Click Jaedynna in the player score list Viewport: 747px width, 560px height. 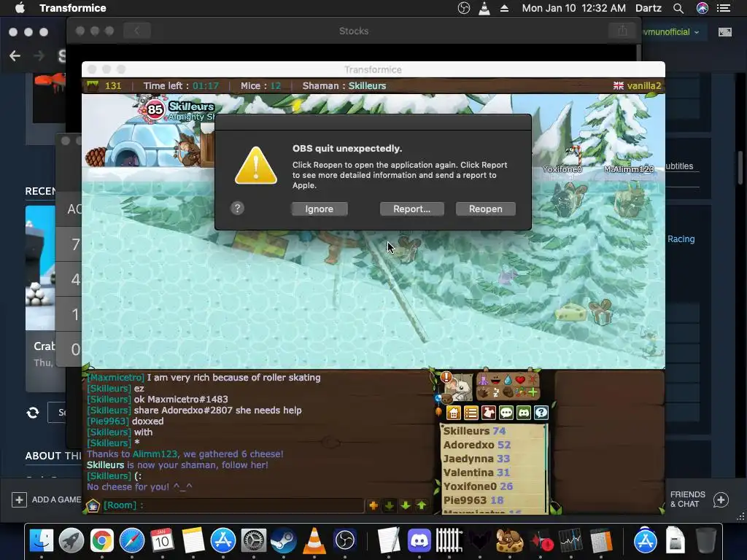point(468,459)
